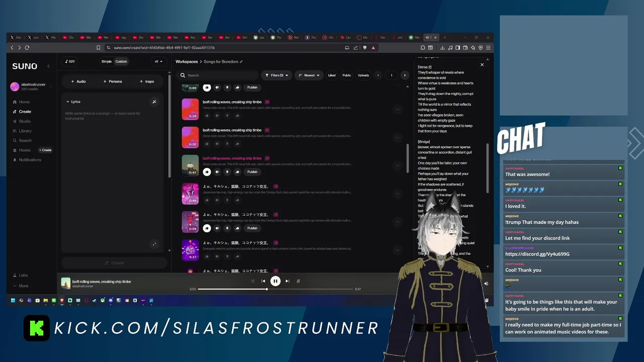
Task: Open the 2:40 Japanese song thumbnail
Action: (190, 194)
